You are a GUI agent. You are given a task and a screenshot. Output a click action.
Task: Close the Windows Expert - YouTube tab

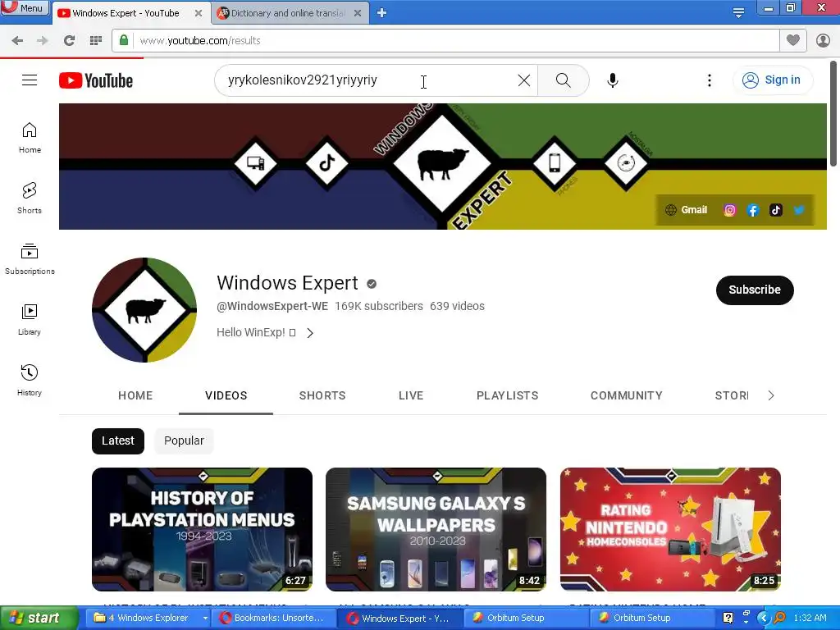[x=199, y=13]
